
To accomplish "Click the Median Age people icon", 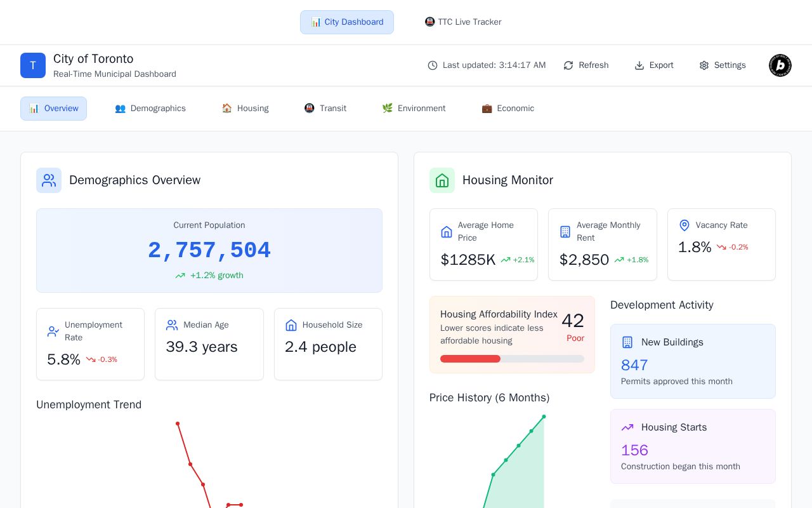I will [x=172, y=325].
